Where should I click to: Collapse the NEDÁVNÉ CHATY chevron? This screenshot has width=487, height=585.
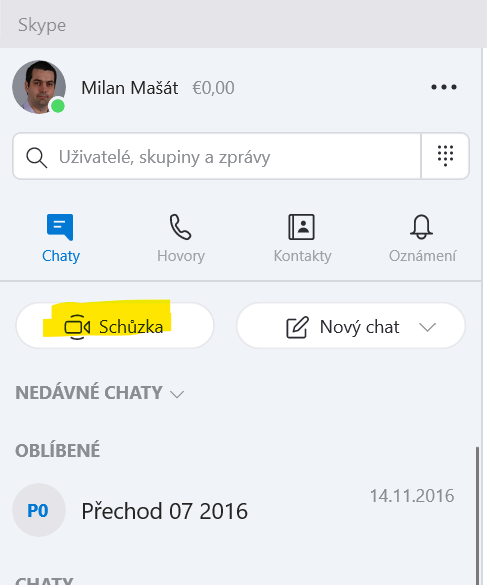point(177,394)
